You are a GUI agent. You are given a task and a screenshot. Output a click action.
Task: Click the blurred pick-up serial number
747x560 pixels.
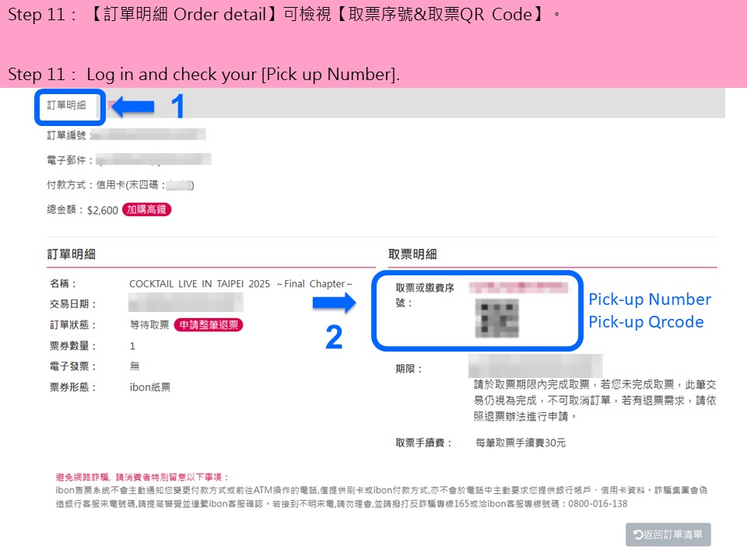click(518, 287)
